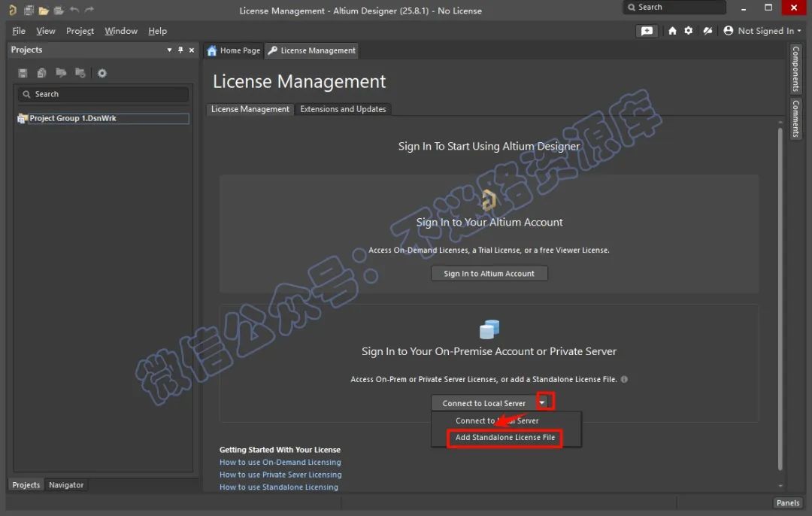Open the Components side panel tab
Image resolution: width=812 pixels, height=516 pixels.
point(795,68)
